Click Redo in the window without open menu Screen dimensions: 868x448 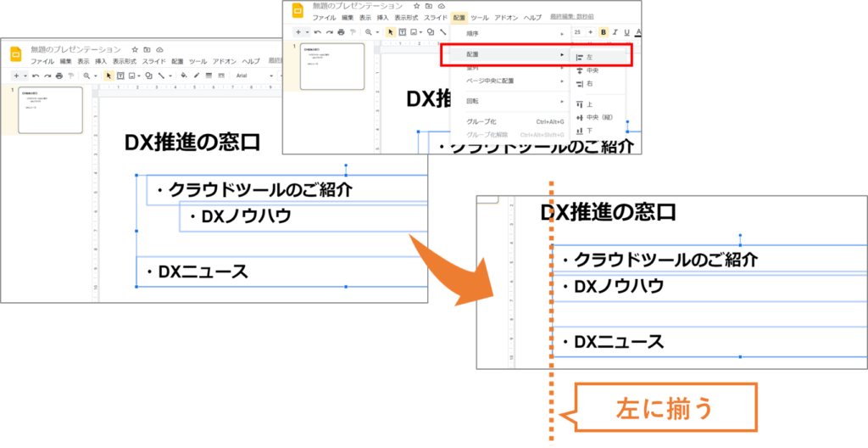pos(47,76)
